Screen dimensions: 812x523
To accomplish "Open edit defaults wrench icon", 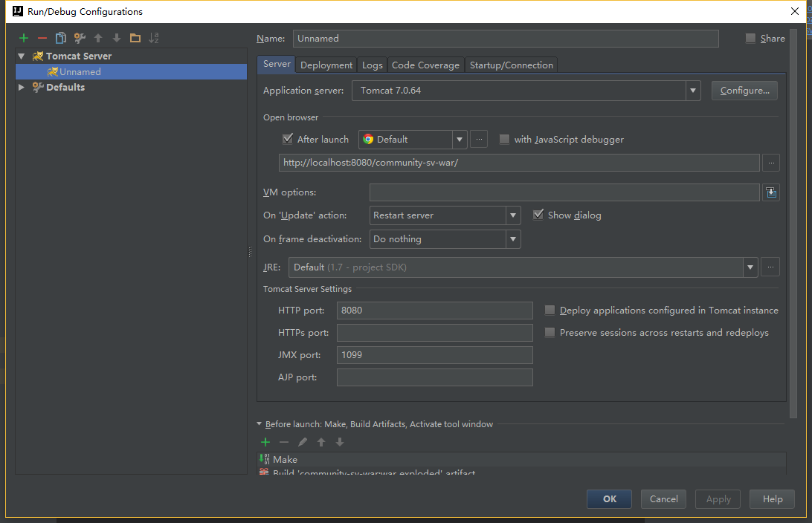I will [x=80, y=38].
